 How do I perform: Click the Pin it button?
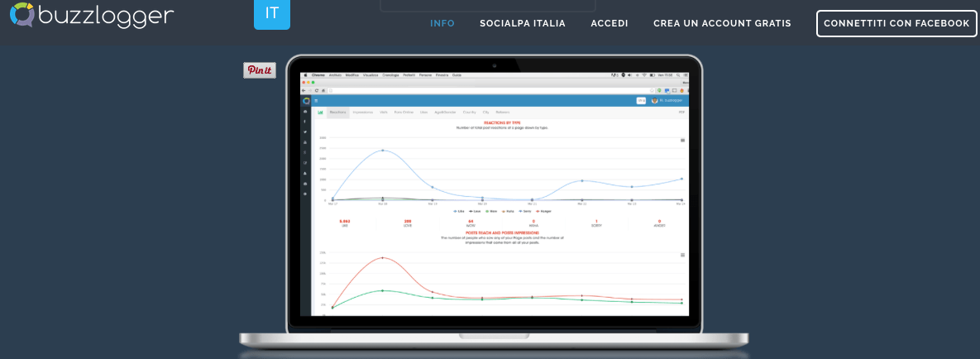pos(260,70)
